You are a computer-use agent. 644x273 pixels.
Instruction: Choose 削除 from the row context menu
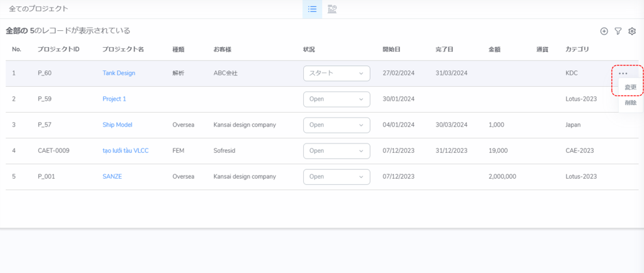[630, 103]
